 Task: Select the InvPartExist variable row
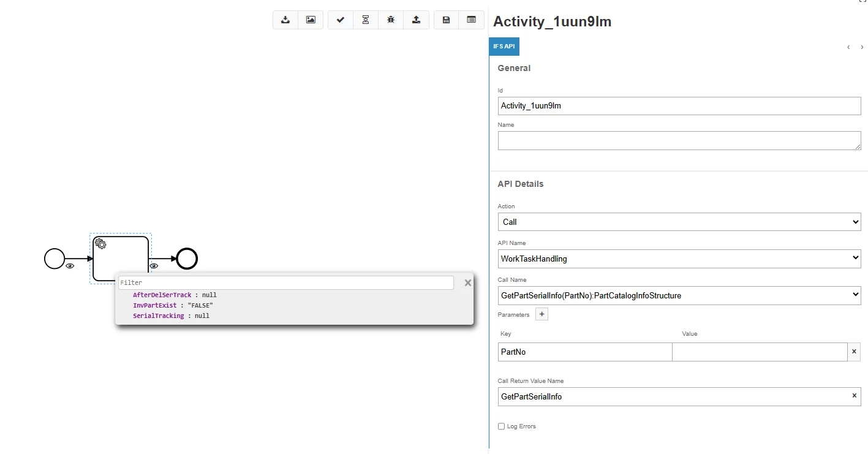[173, 305]
